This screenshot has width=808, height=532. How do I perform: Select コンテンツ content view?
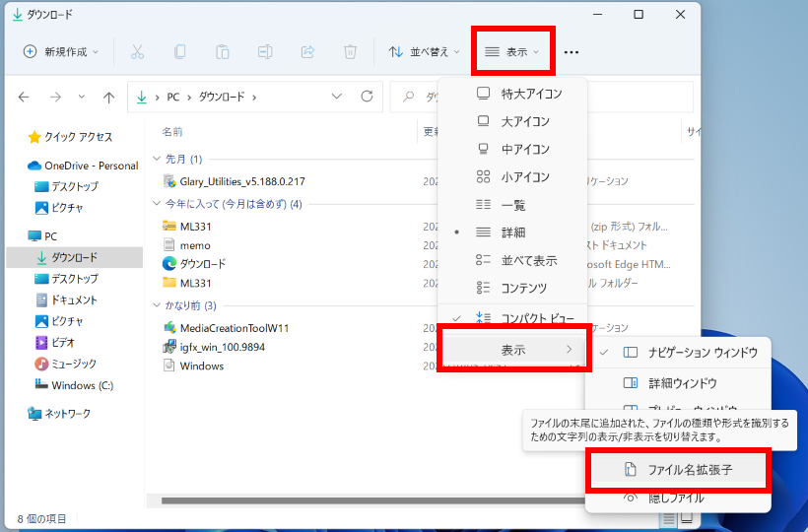click(512, 288)
